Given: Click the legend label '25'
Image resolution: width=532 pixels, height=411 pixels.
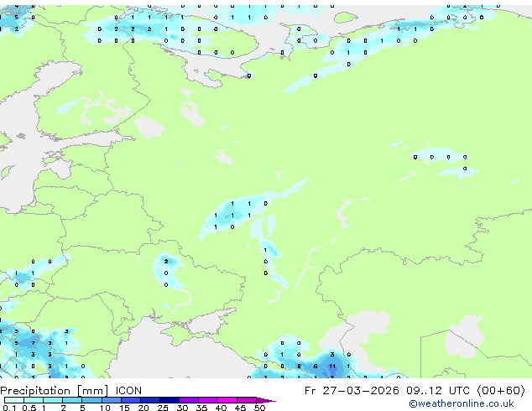Looking at the screenshot, I should [x=163, y=408].
